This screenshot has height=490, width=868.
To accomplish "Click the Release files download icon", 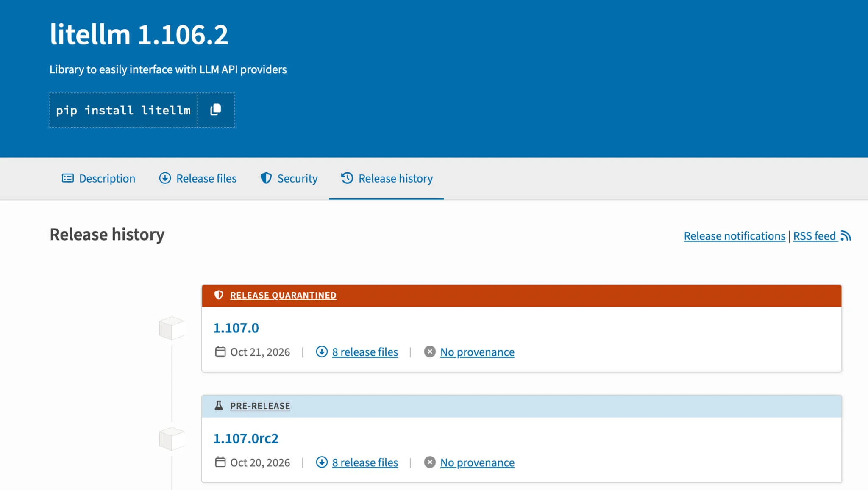I will (165, 178).
